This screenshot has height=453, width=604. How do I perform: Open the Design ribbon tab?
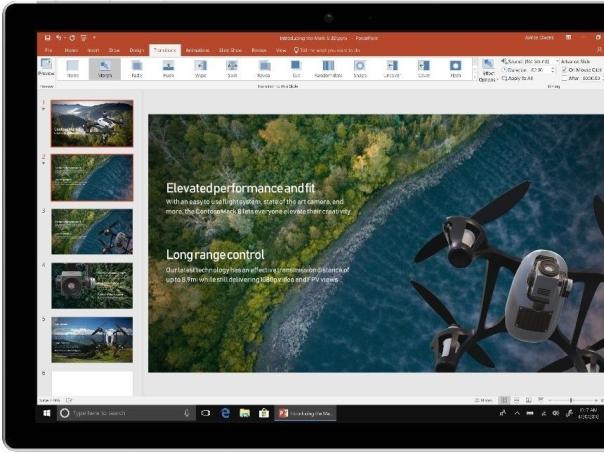pyautogui.click(x=137, y=49)
